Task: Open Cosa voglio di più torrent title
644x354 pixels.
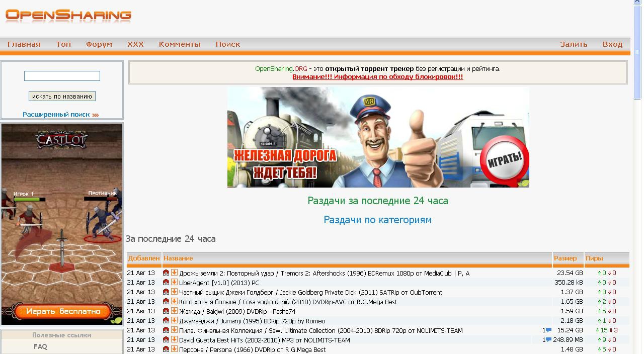Action: click(288, 302)
